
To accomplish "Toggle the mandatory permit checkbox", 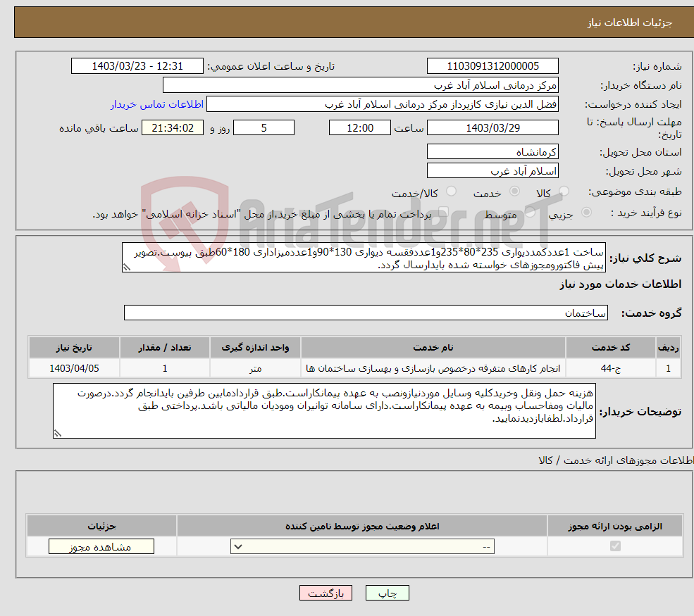I will pos(615,546).
